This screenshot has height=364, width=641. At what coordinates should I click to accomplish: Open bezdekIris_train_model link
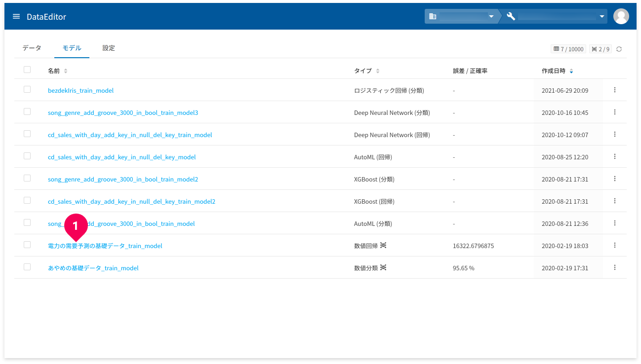tap(81, 91)
